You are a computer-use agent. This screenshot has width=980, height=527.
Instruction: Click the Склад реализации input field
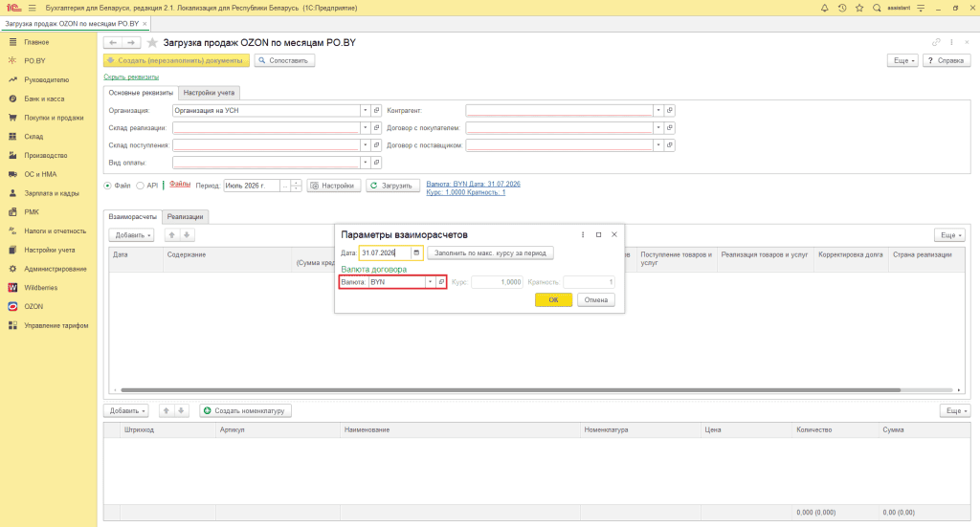click(x=266, y=128)
